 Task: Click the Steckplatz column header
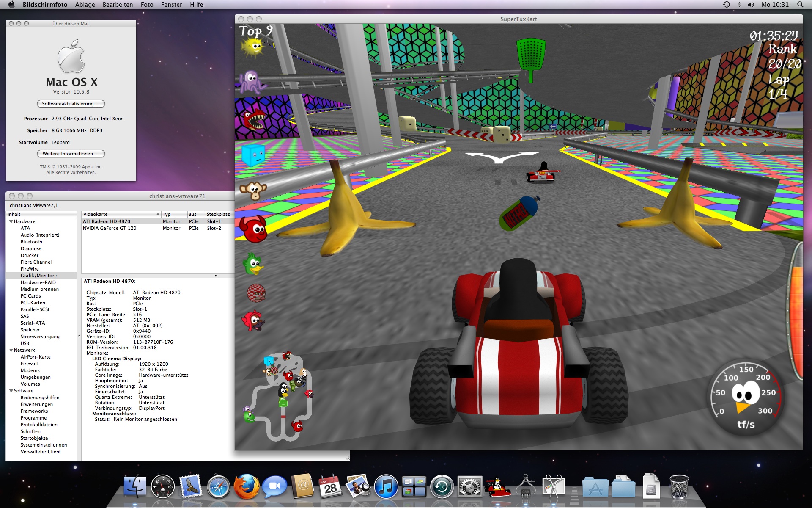[x=219, y=214]
